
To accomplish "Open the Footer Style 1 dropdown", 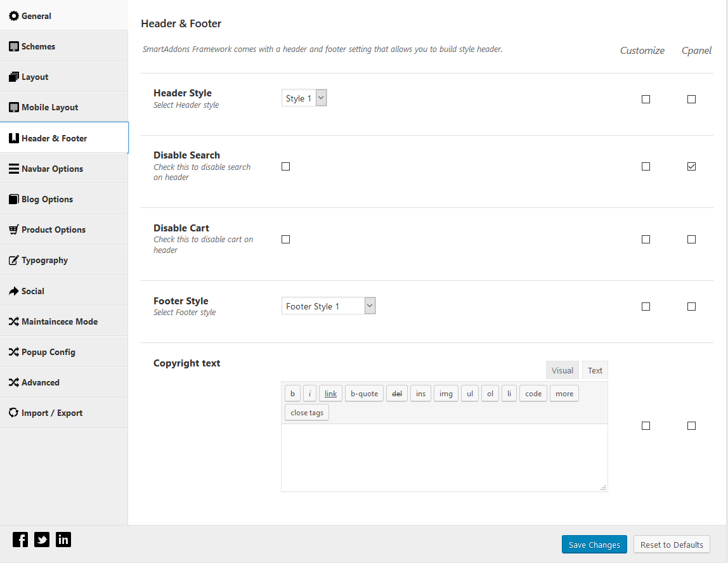I will click(328, 306).
